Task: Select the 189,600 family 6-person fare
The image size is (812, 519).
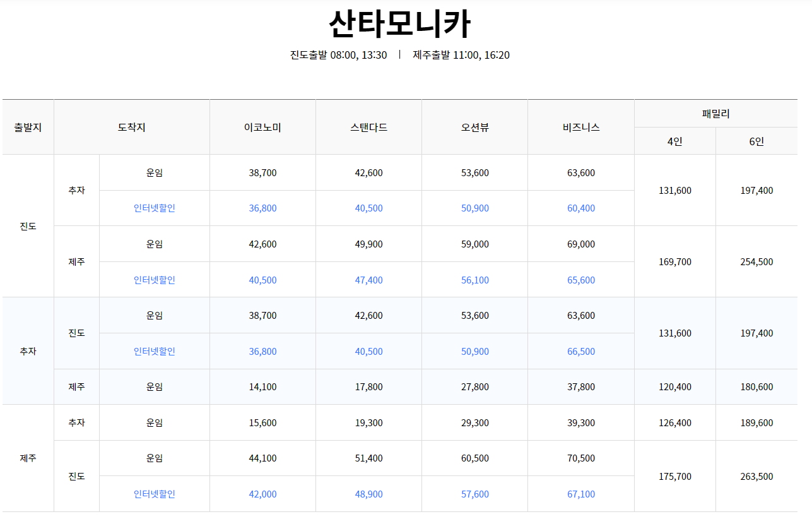Action: pyautogui.click(x=756, y=423)
